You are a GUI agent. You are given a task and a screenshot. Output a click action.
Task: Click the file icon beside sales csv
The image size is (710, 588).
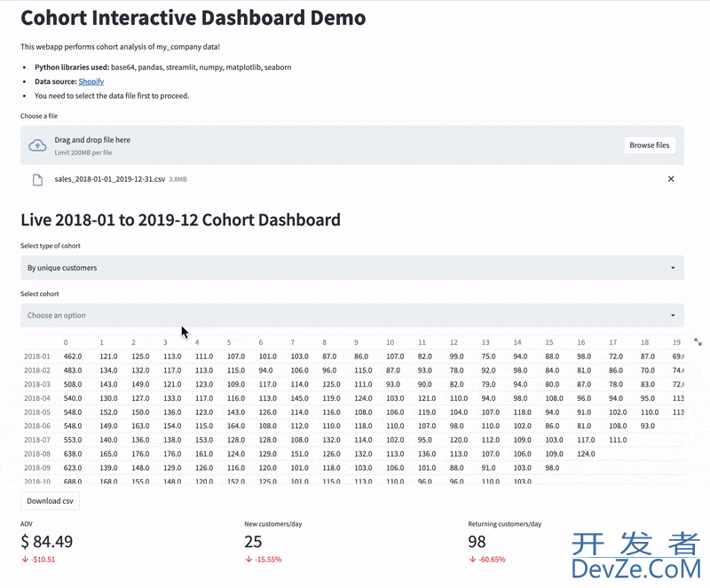(x=37, y=180)
